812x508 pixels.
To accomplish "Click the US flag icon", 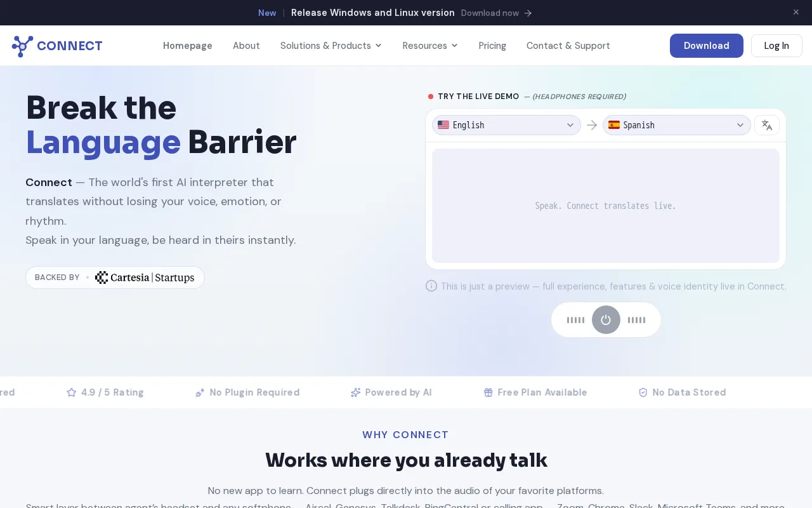I will click(443, 125).
